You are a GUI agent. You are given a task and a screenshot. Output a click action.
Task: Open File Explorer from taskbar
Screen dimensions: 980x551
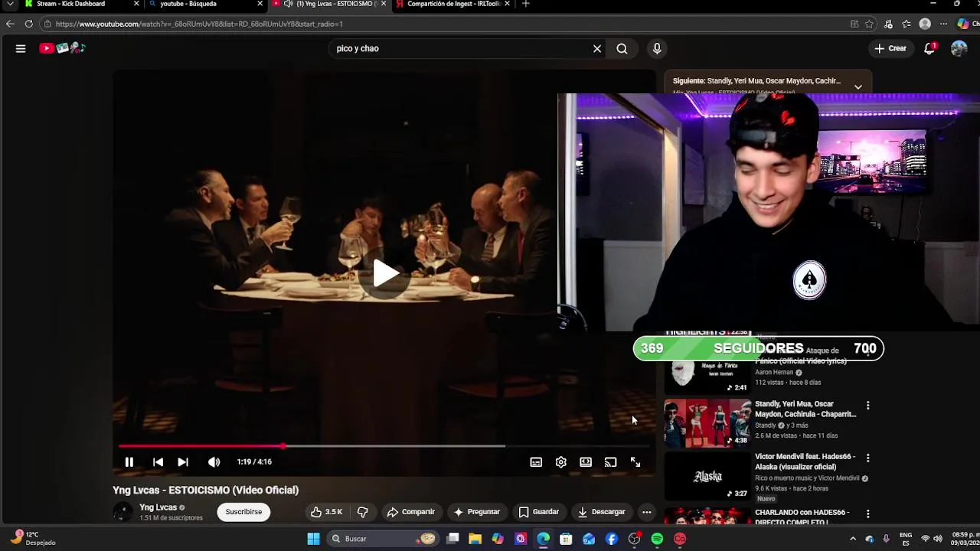475,539
